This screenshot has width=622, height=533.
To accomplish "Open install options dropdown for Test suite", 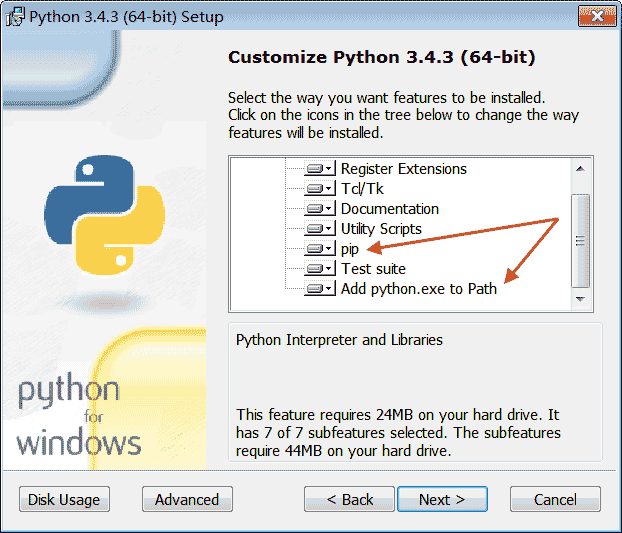I will (x=320, y=269).
